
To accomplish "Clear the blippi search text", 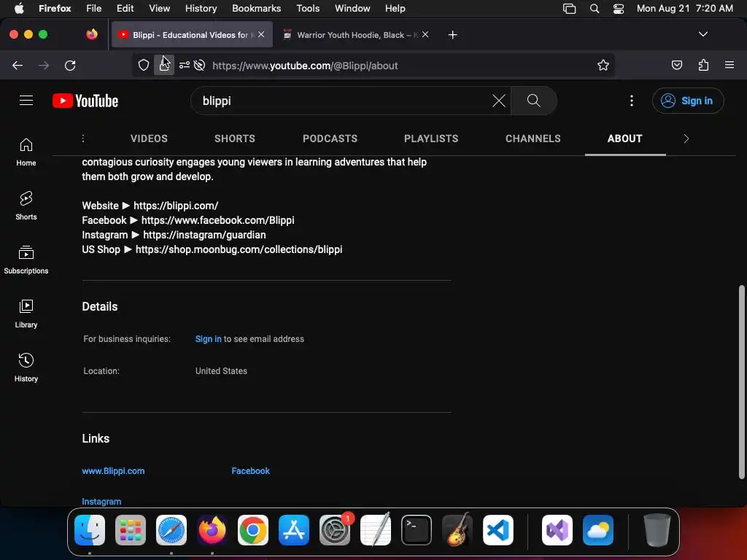I will click(x=498, y=101).
